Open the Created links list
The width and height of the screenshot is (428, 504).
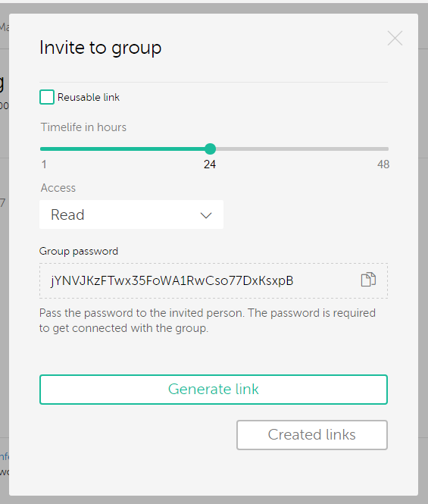click(312, 435)
